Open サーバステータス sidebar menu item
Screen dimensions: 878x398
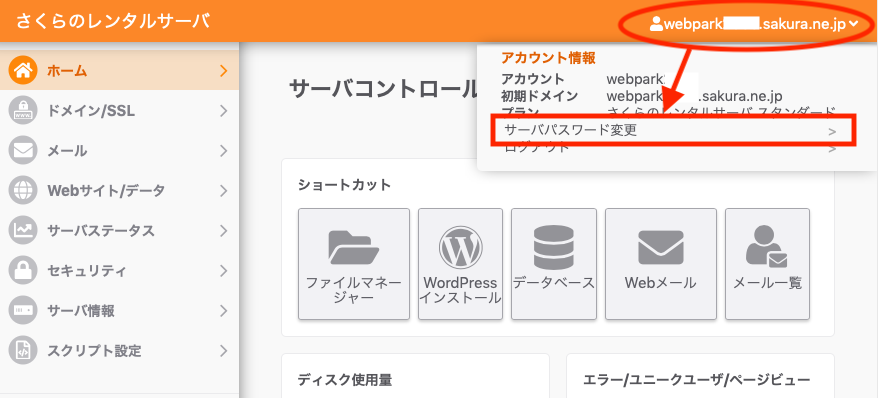tap(119, 231)
